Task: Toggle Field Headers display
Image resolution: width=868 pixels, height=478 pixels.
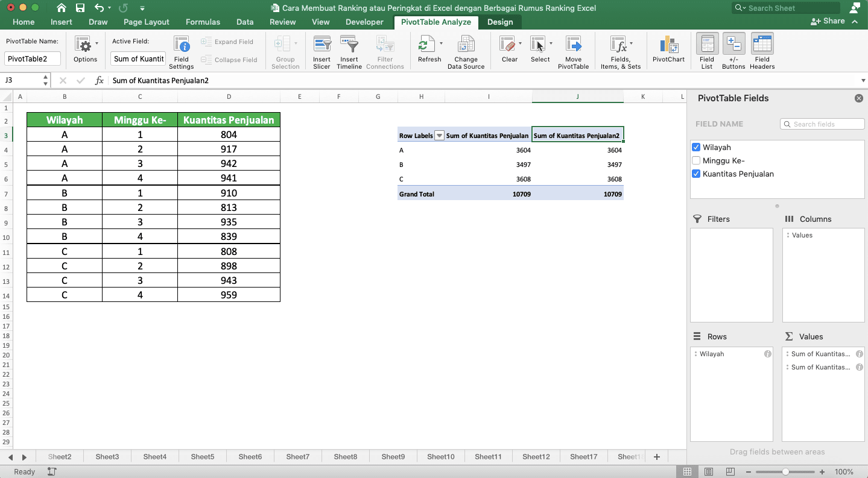Action: [x=762, y=52]
